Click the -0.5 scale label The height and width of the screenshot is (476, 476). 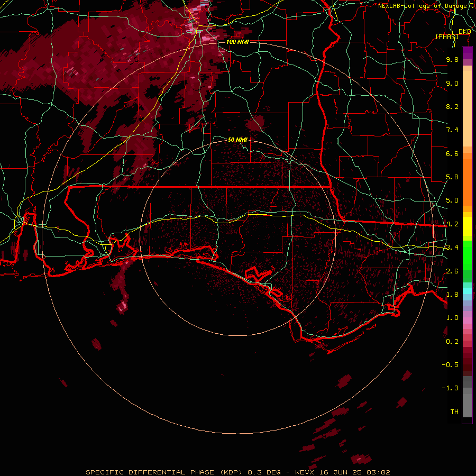(450, 365)
